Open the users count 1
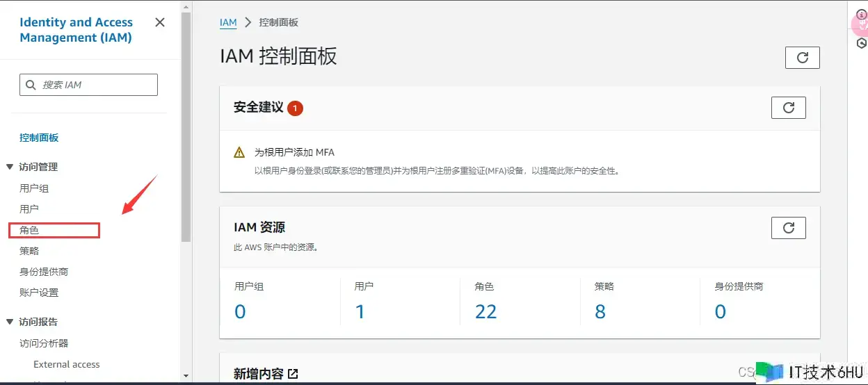The width and height of the screenshot is (868, 385). point(360,312)
